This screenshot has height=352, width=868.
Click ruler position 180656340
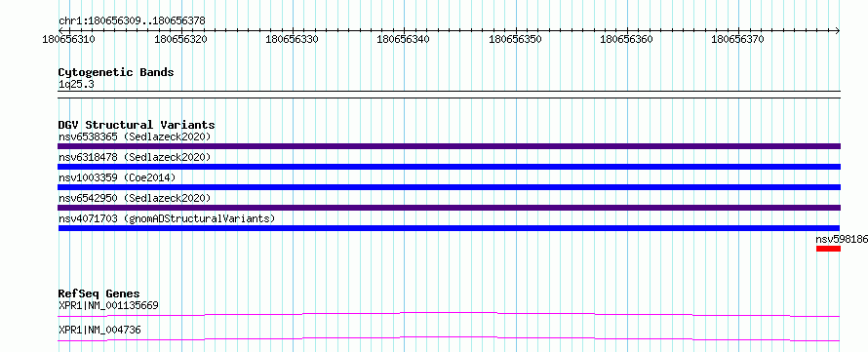click(x=403, y=39)
